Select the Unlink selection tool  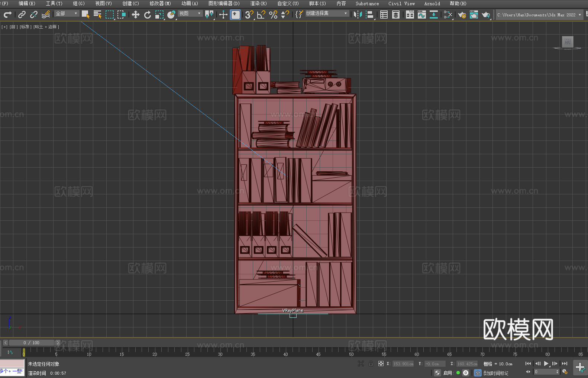(x=34, y=14)
